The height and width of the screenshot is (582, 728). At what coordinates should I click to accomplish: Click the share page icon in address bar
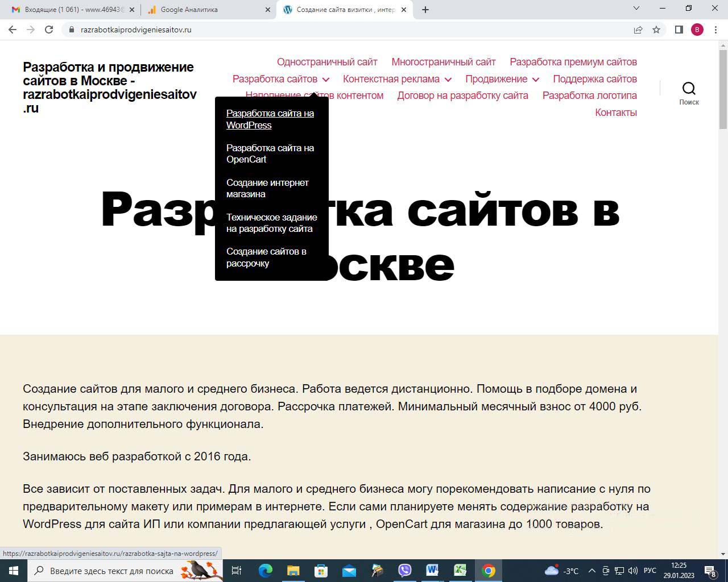click(x=638, y=30)
